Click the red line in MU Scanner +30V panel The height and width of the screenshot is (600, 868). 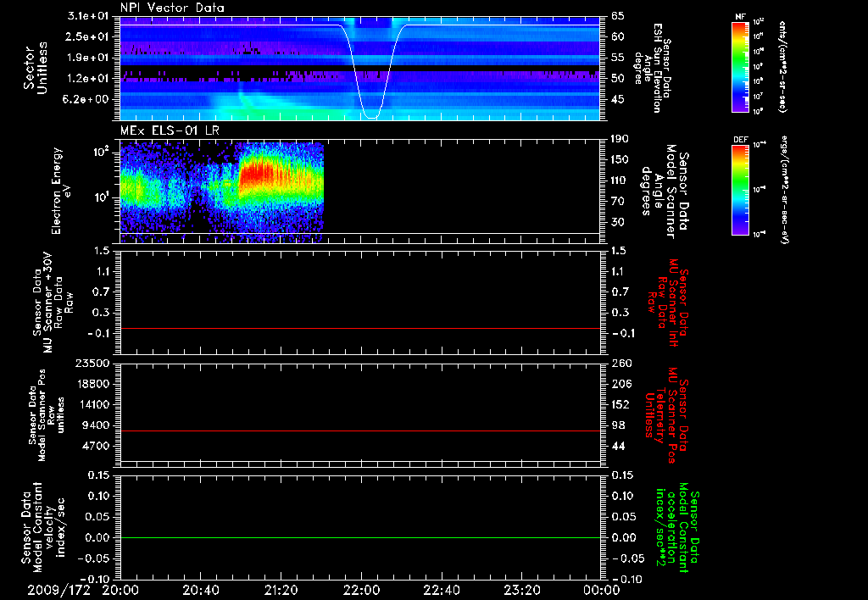(359, 328)
